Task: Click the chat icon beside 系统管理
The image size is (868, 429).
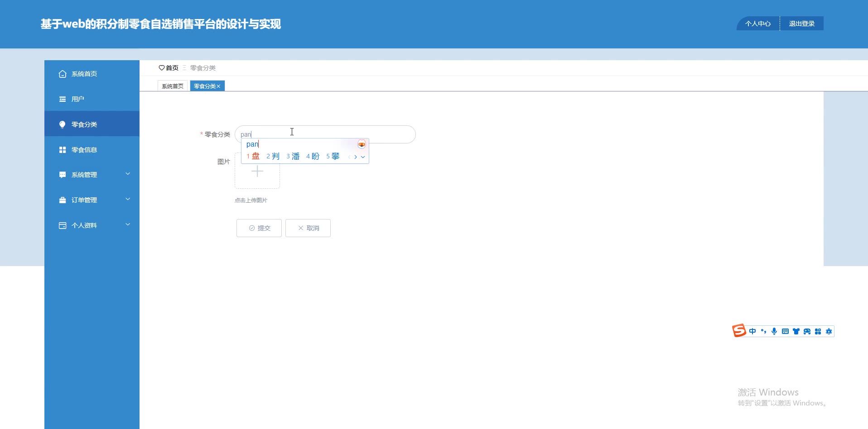Action: point(63,175)
